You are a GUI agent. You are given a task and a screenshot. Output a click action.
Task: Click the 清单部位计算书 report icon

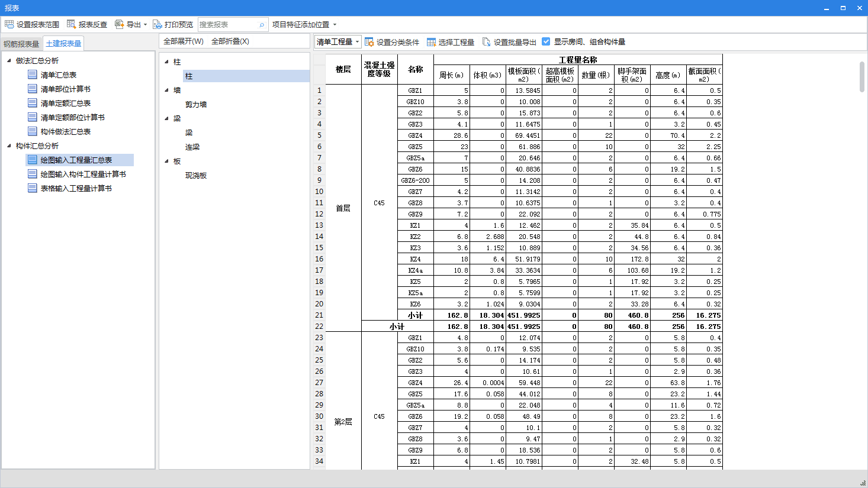click(x=33, y=89)
